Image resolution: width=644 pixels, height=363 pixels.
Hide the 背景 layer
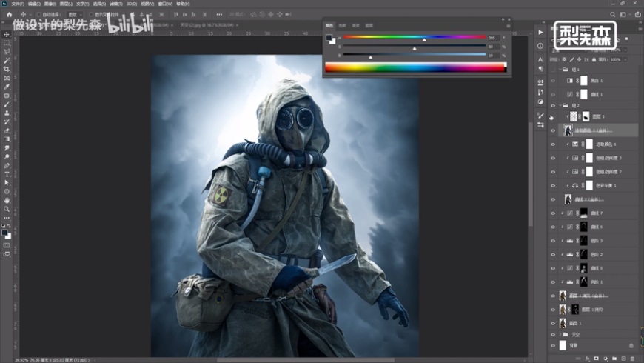[553, 346]
